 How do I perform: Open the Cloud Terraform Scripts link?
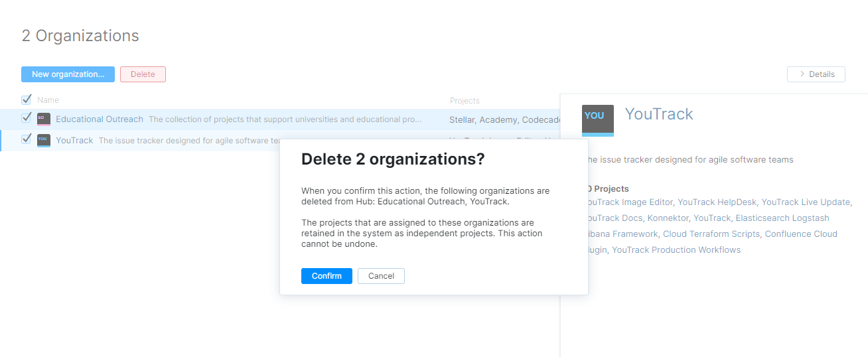(711, 234)
